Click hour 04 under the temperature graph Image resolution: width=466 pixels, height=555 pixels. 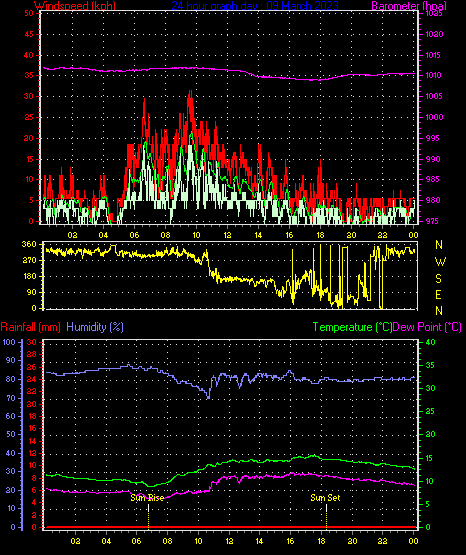[x=106, y=541]
